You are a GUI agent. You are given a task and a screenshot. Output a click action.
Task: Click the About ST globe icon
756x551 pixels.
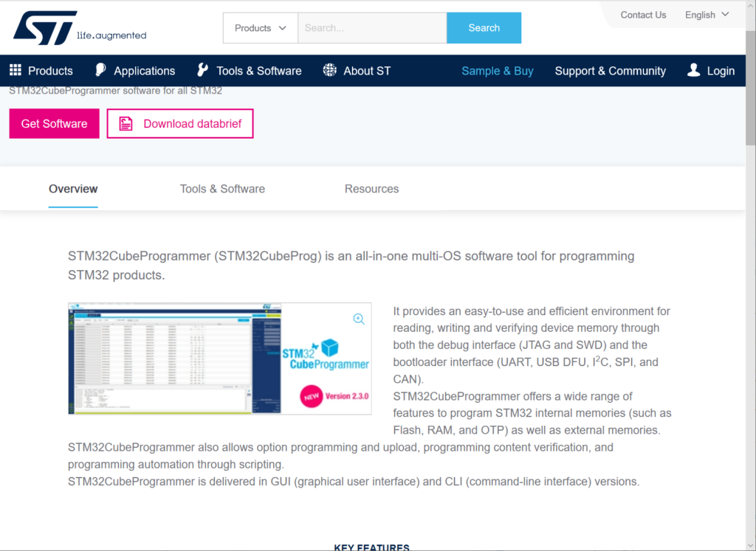coord(329,70)
